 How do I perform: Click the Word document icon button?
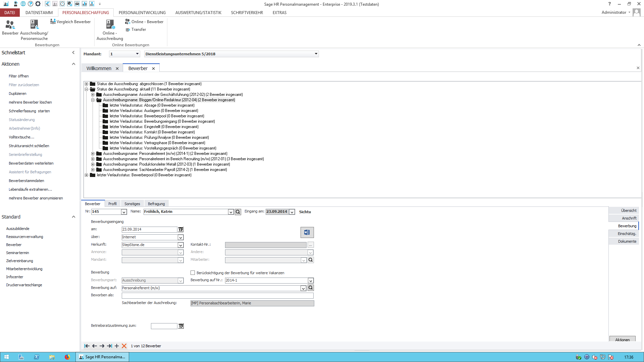click(307, 232)
